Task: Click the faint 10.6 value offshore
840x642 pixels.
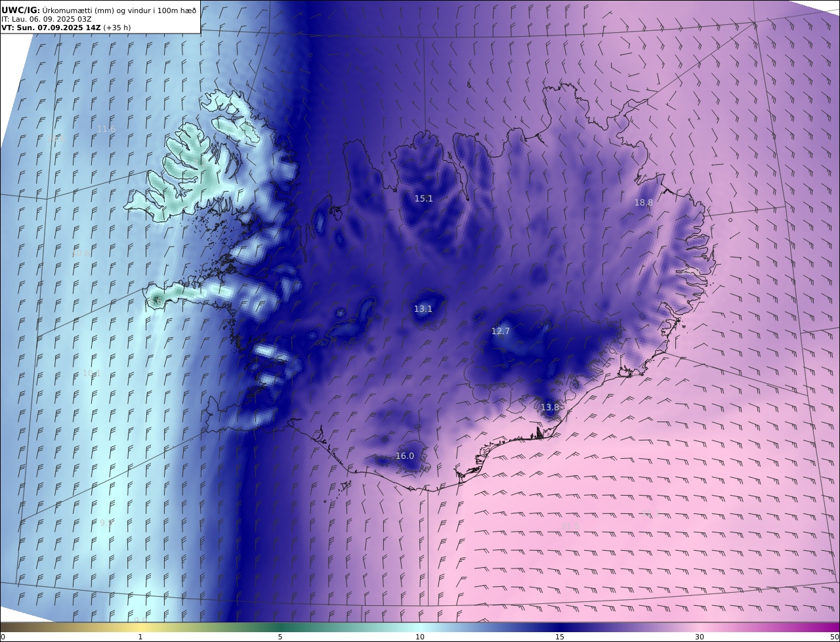Action: click(81, 253)
